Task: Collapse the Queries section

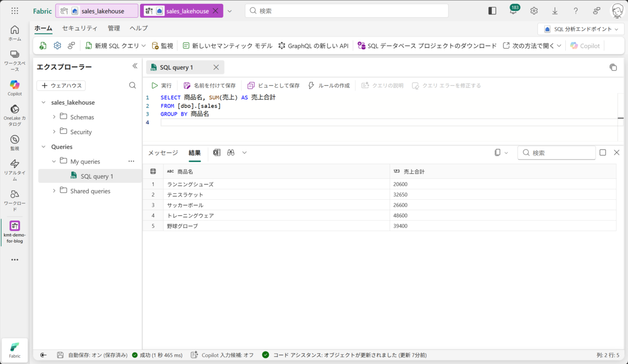Action: 43,147
